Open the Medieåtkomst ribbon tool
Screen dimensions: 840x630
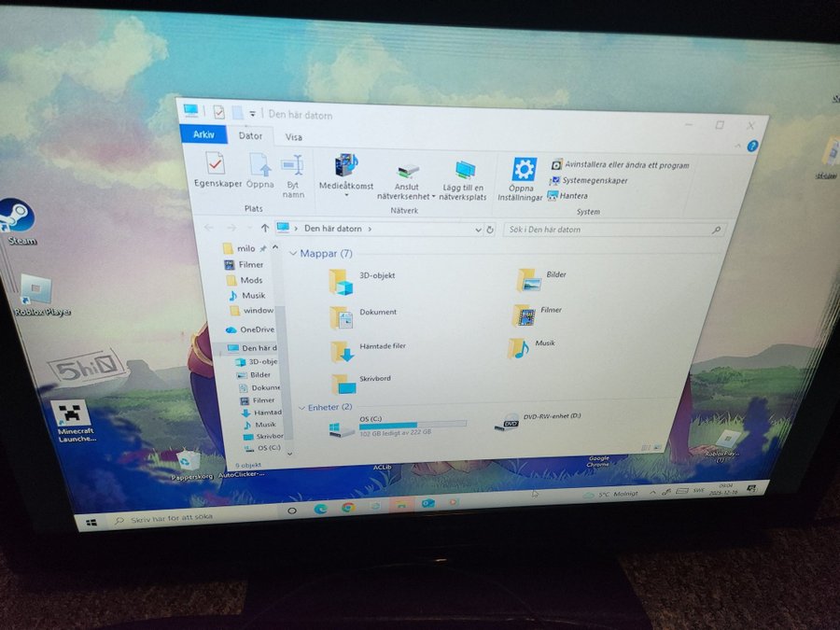pyautogui.click(x=346, y=167)
